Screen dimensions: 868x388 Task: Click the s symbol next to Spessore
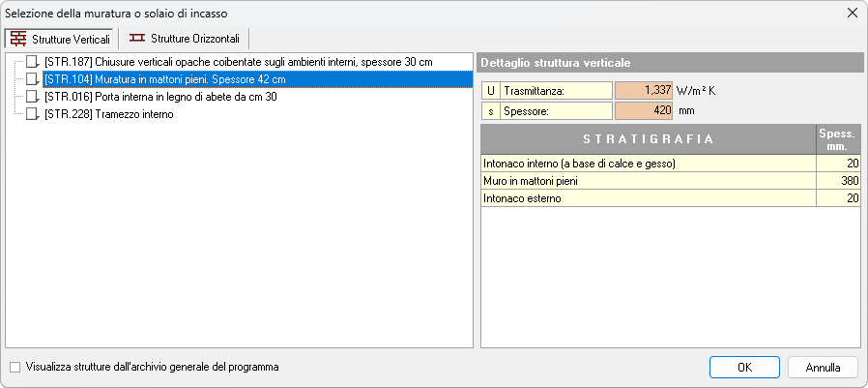490,110
